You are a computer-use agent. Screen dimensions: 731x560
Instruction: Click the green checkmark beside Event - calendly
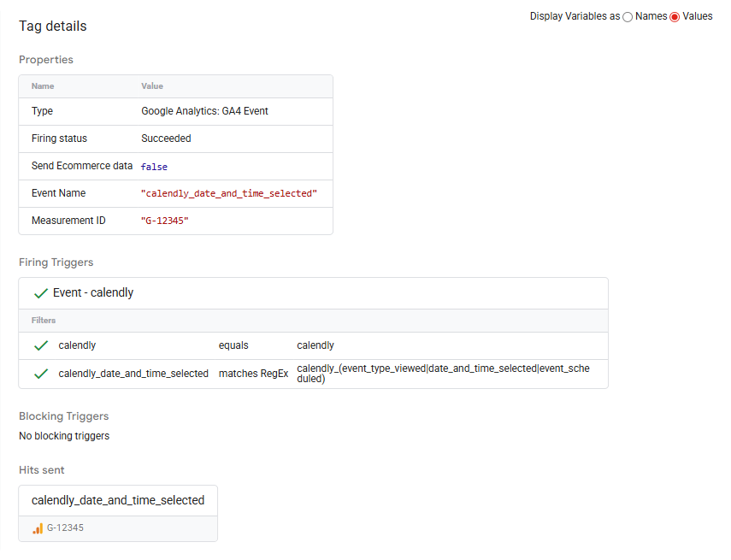(x=40, y=293)
